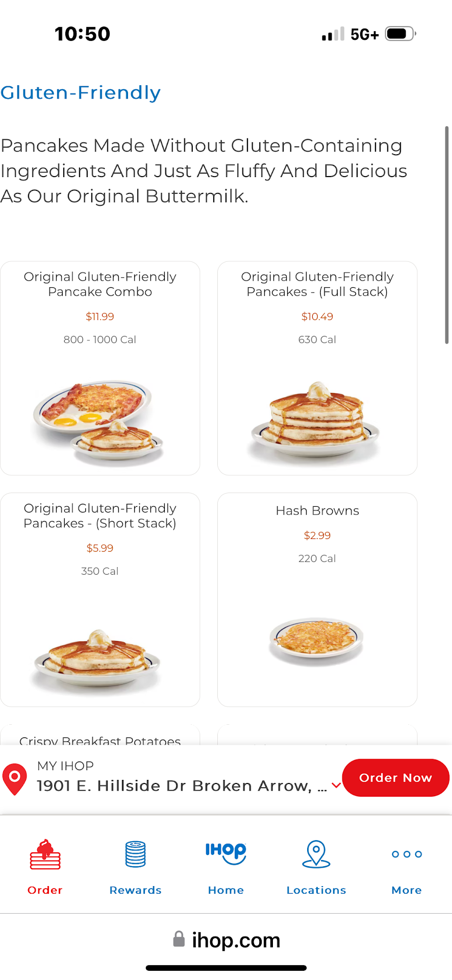Viewport: 452px width, 980px height.
Task: Select the Order tab label
Action: (x=45, y=890)
